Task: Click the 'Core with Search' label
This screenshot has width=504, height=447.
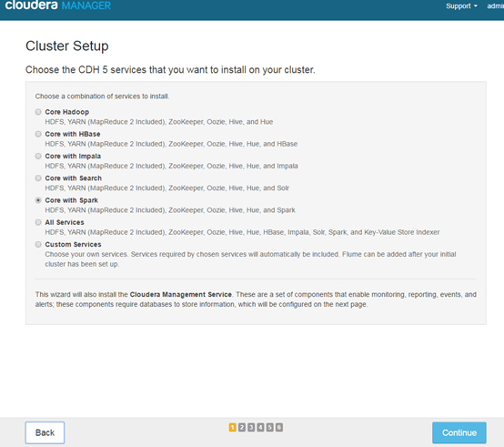Action: [74, 178]
